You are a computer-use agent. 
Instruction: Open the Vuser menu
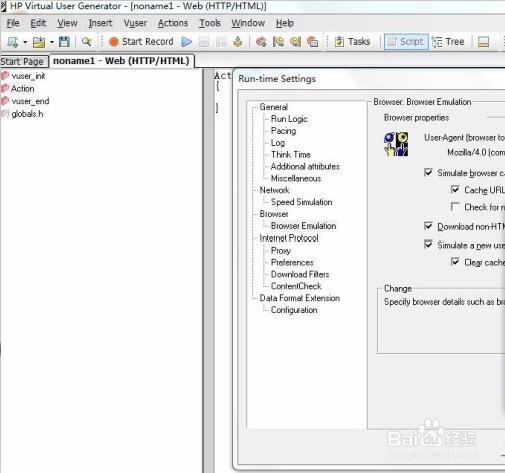click(x=135, y=23)
